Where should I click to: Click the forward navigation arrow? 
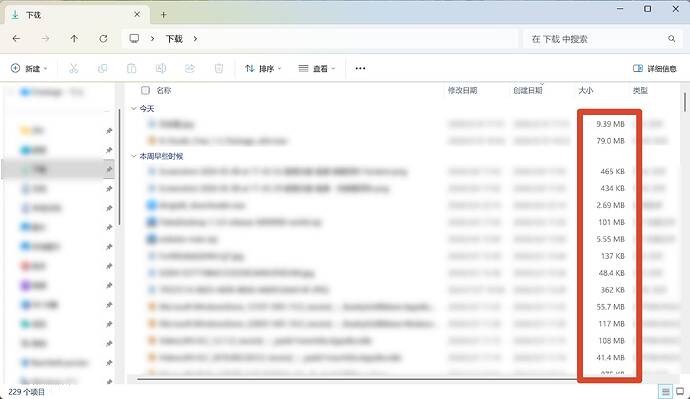(x=45, y=39)
